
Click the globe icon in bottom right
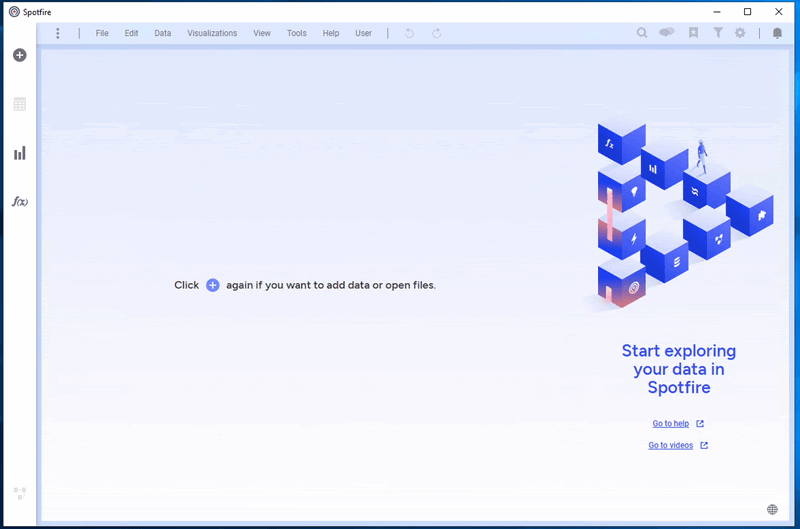point(772,509)
